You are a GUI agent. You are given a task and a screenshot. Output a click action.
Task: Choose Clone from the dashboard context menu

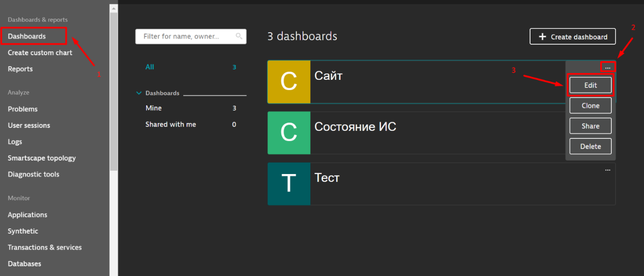[590, 106]
